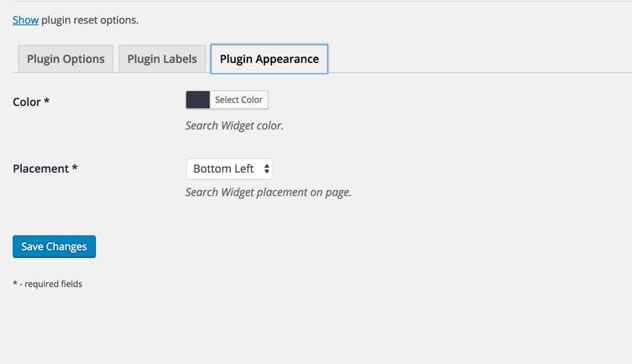Click the dark color swatch preview
This screenshot has height=364, width=632.
click(x=198, y=100)
